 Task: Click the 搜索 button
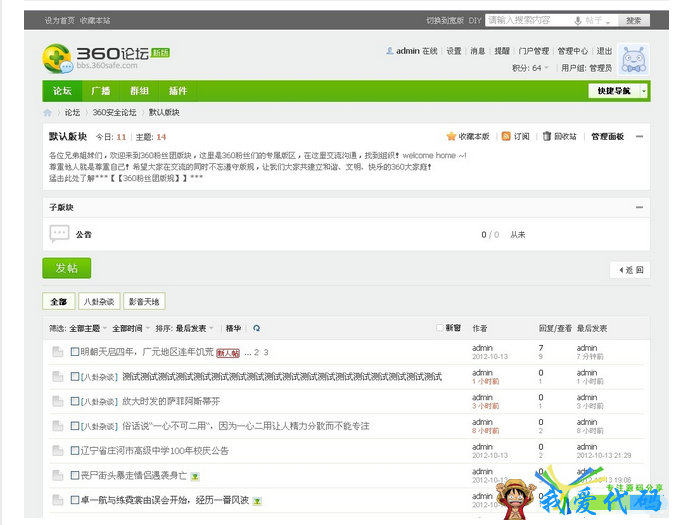click(x=634, y=20)
